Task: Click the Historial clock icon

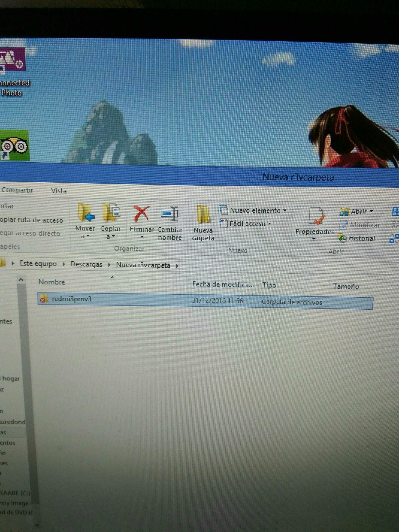Action: (342, 238)
